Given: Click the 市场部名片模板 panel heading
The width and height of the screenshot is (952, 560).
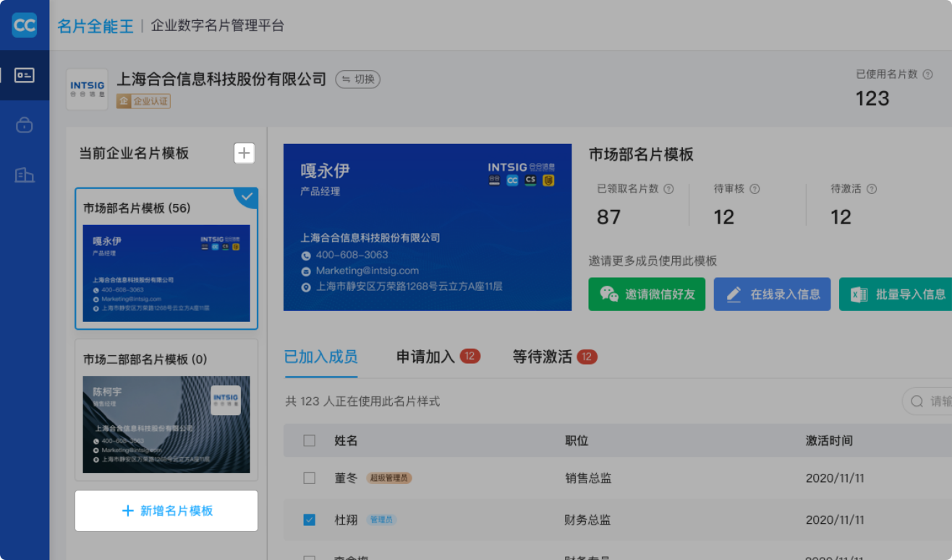Looking at the screenshot, I should [642, 154].
